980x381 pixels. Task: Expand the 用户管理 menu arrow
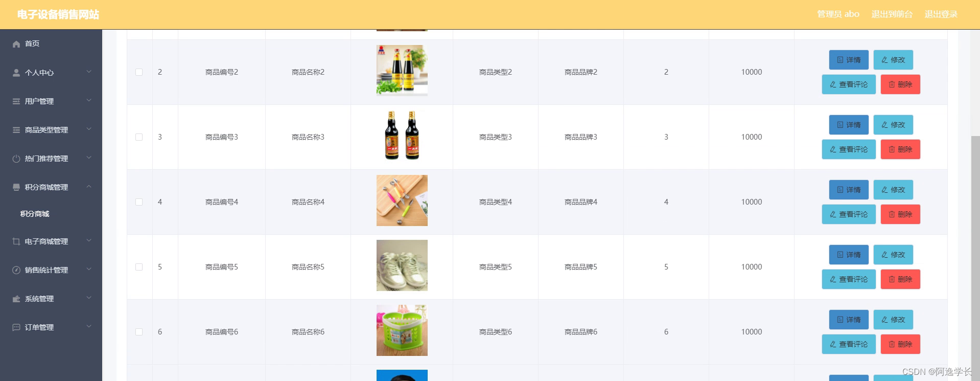click(x=89, y=100)
